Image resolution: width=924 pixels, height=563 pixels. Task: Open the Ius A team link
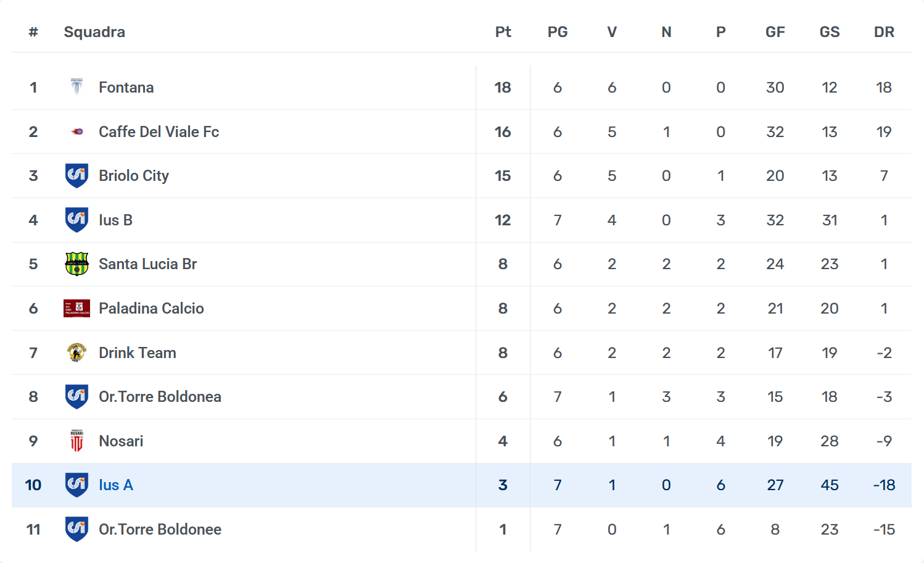point(116,485)
